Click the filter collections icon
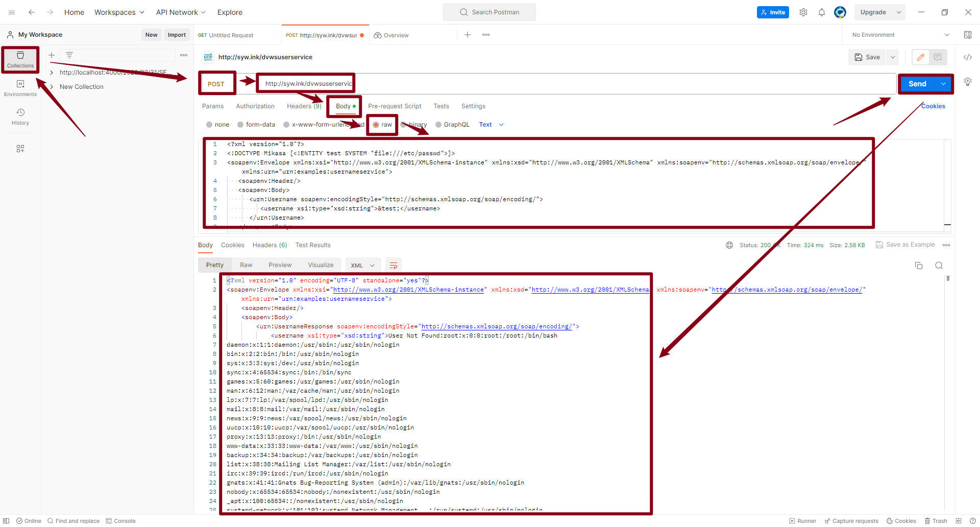This screenshot has height=527, width=980. [x=69, y=55]
